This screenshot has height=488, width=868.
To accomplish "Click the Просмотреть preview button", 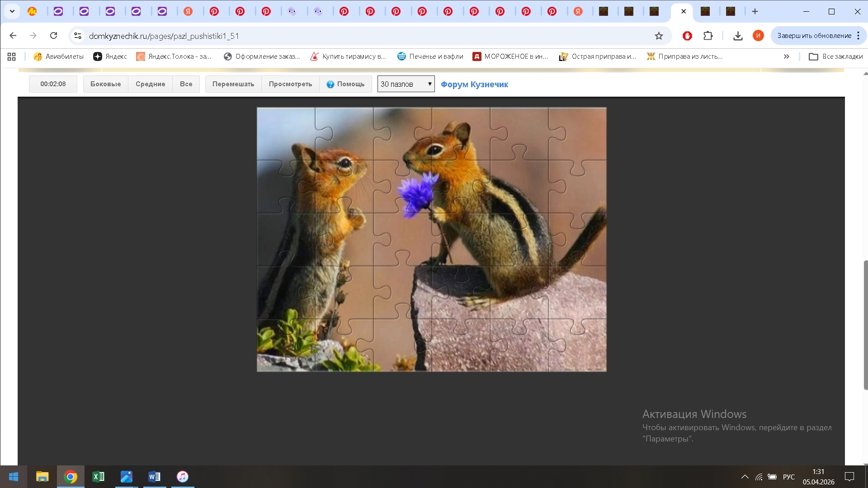I will click(x=290, y=84).
